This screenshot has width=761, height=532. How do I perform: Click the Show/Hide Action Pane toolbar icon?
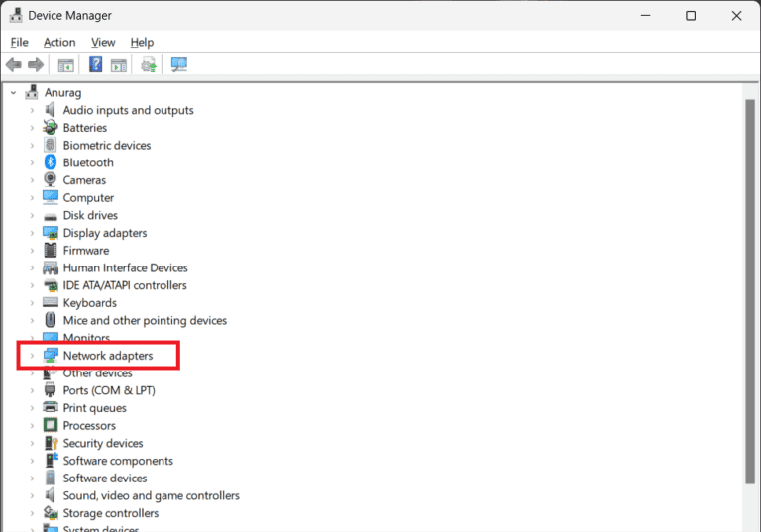(119, 65)
